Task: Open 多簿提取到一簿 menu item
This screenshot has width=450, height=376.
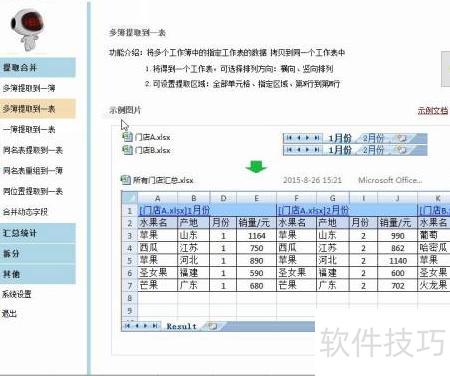Action: tap(29, 88)
